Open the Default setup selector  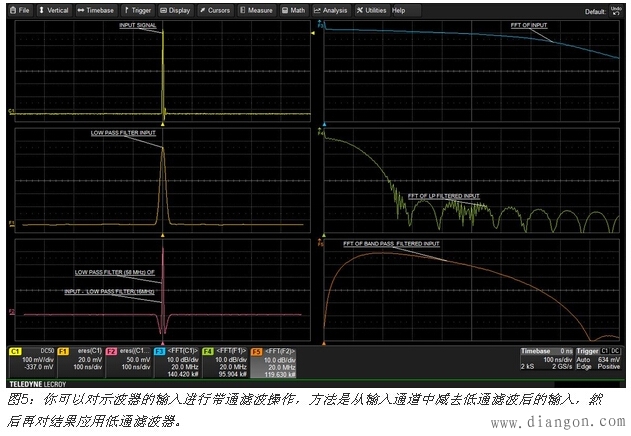(x=595, y=11)
